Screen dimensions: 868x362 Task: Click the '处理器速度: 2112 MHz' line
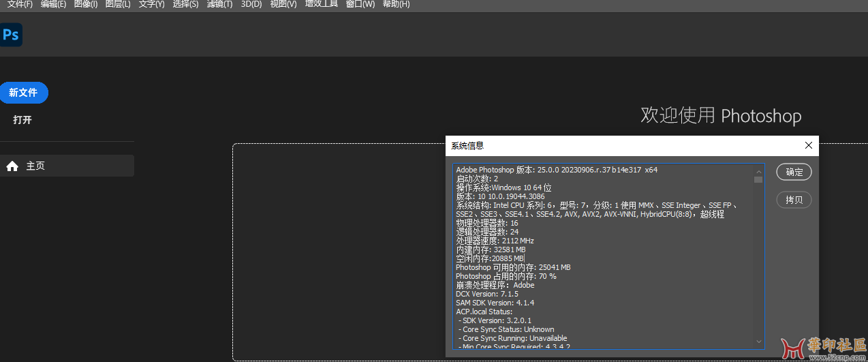coord(495,241)
